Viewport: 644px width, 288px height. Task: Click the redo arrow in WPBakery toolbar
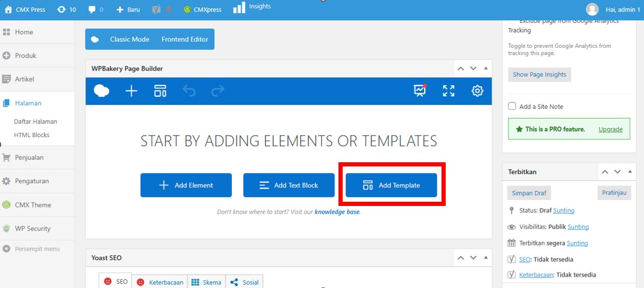pos(217,90)
